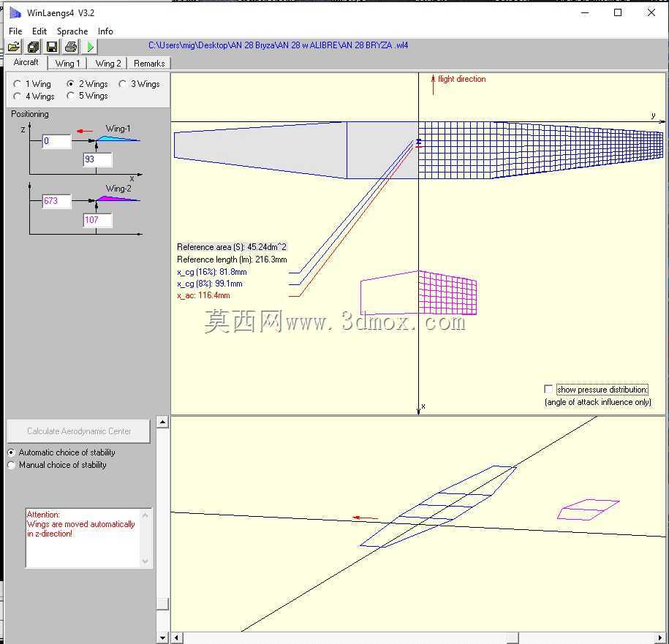Save the project with the floppy disk icon

pyautogui.click(x=52, y=47)
